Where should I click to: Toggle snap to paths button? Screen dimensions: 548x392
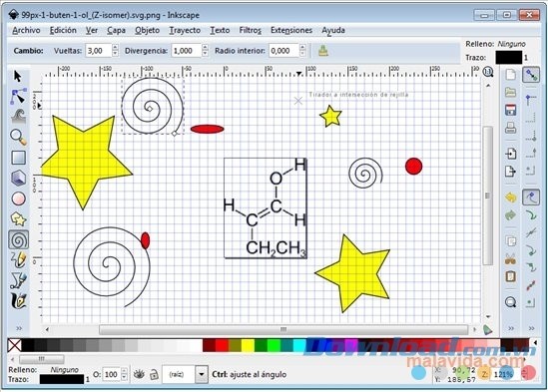coord(531,214)
